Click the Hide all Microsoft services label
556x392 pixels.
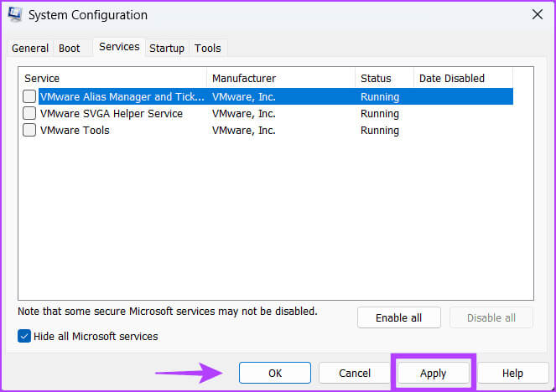96,336
